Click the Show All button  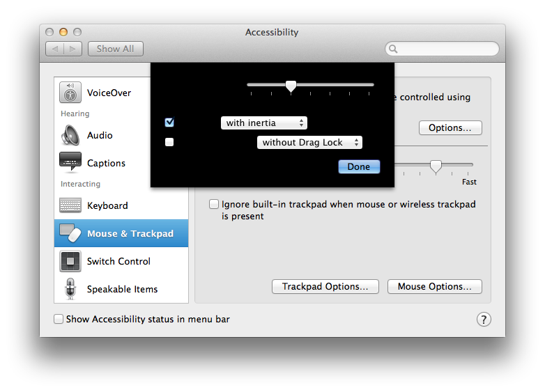pos(116,49)
